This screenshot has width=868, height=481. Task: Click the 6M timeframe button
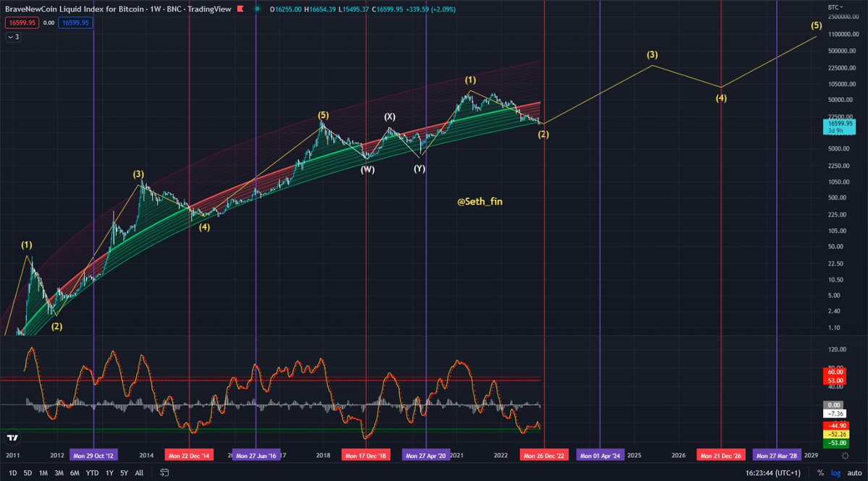tap(74, 472)
